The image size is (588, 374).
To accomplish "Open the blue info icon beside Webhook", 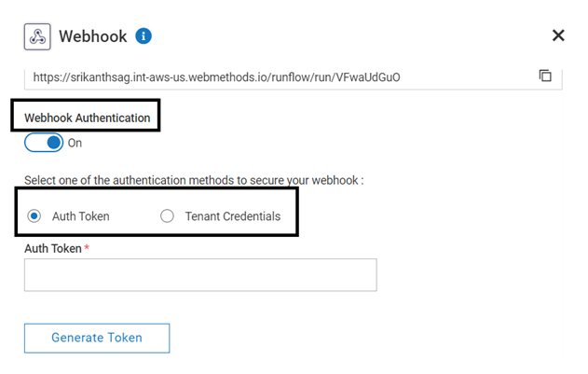I will pos(144,36).
